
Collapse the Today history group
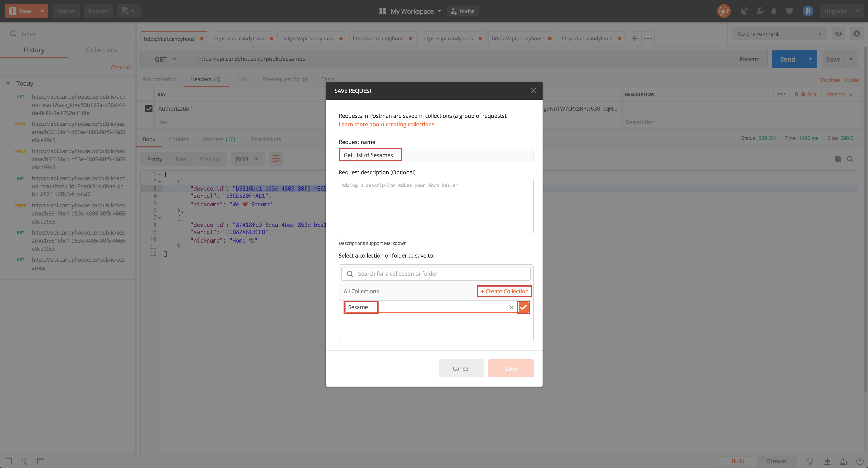click(8, 83)
